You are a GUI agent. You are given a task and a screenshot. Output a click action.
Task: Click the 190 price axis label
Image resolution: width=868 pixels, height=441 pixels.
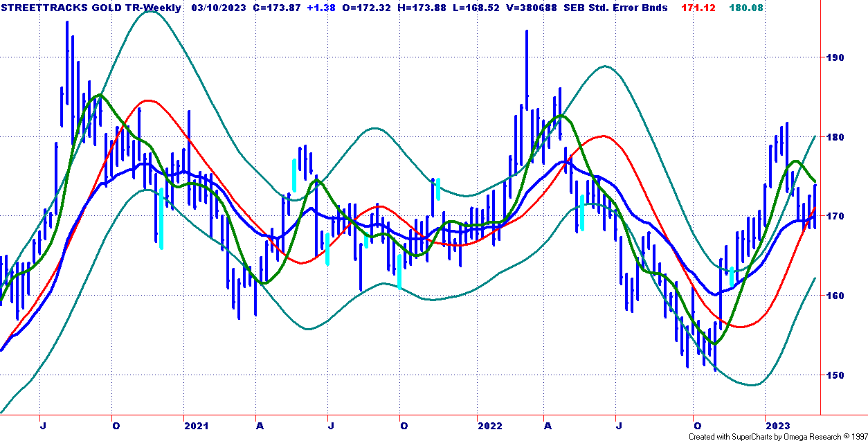pos(835,57)
